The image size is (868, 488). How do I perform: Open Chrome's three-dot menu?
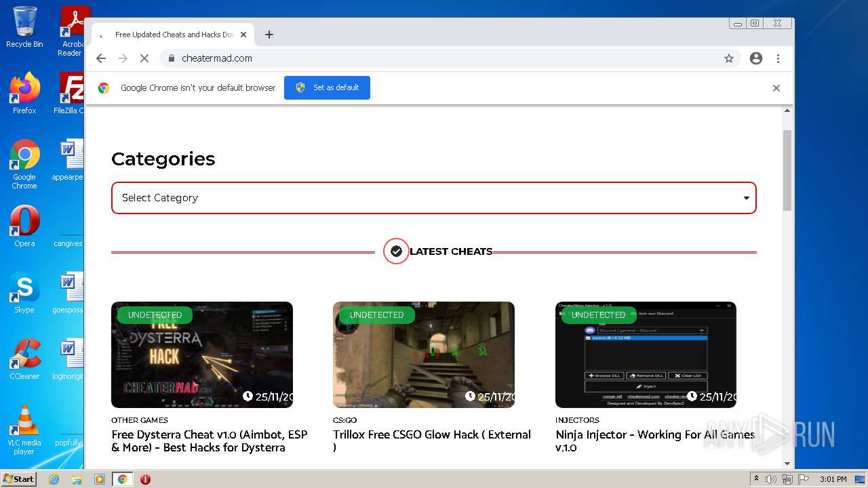click(778, 58)
